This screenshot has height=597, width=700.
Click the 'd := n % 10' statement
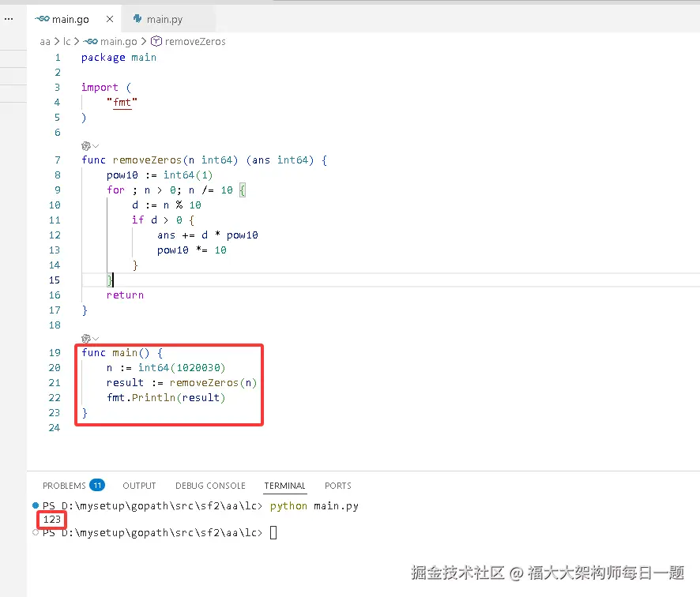(x=167, y=205)
